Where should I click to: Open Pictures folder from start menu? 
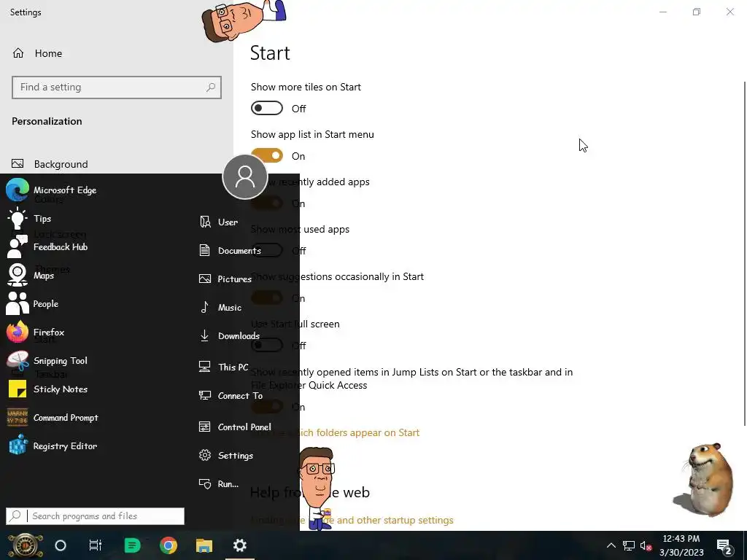click(x=225, y=279)
